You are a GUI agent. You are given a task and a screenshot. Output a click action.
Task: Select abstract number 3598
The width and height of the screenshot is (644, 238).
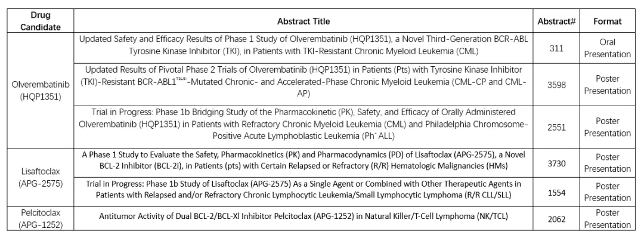pyautogui.click(x=556, y=85)
